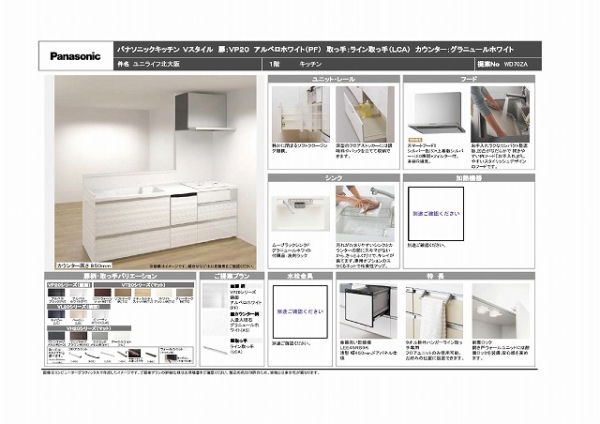Pick the medium gray swatch in bottom row
This screenshot has width=600, height=424.
pyautogui.click(x=100, y=336)
